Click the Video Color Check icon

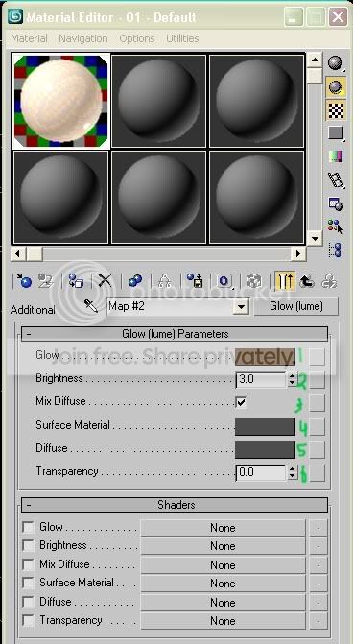pos(336,156)
